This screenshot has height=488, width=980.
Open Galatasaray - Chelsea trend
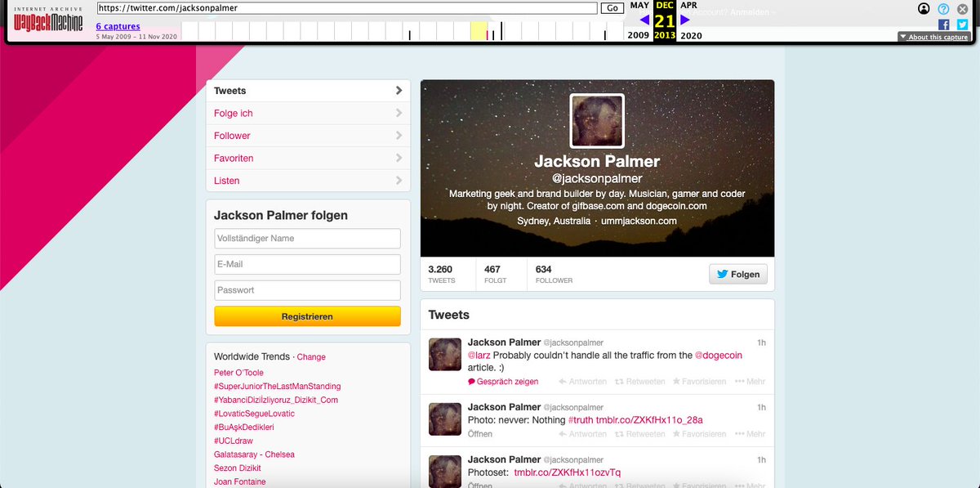(x=254, y=454)
